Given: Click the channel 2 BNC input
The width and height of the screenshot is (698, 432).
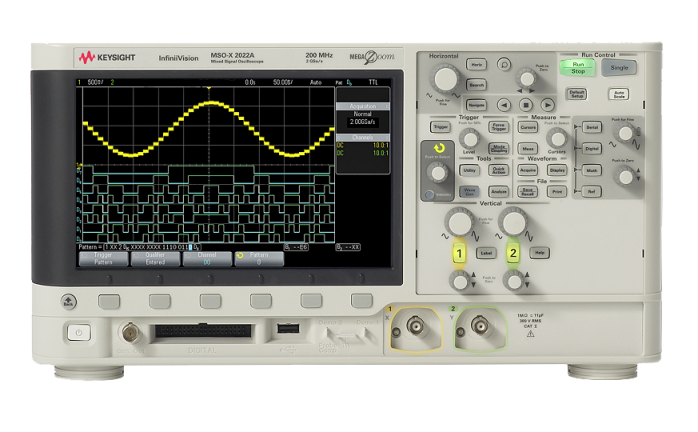Looking at the screenshot, I should (x=480, y=326).
